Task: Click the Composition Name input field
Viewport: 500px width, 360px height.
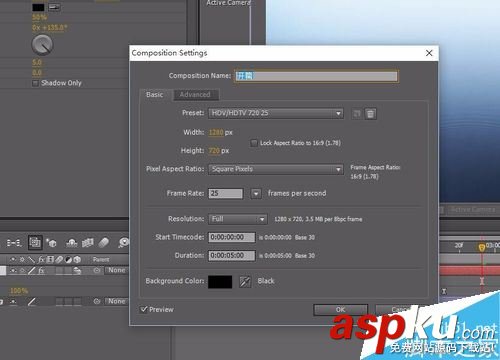Action: pyautogui.click(x=316, y=76)
